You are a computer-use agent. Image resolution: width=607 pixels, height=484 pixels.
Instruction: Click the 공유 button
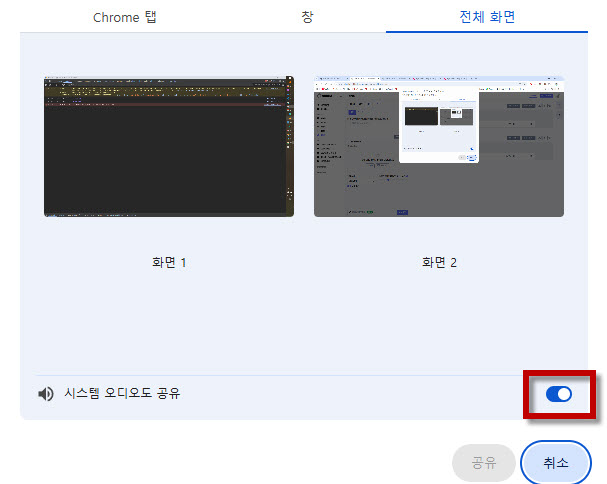point(484,463)
